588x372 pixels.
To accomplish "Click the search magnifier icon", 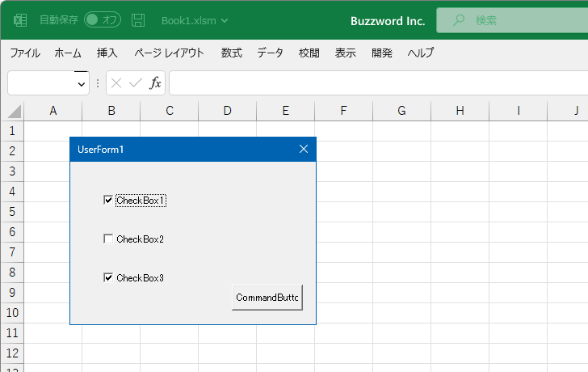I will pyautogui.click(x=458, y=20).
